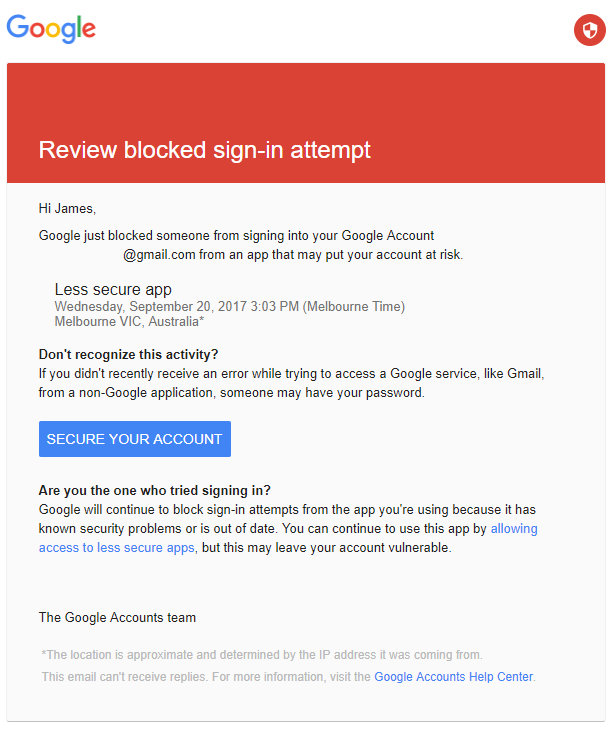Image resolution: width=609 pixels, height=729 pixels.
Task: Click the @gmail.com account address text
Action: 159,255
